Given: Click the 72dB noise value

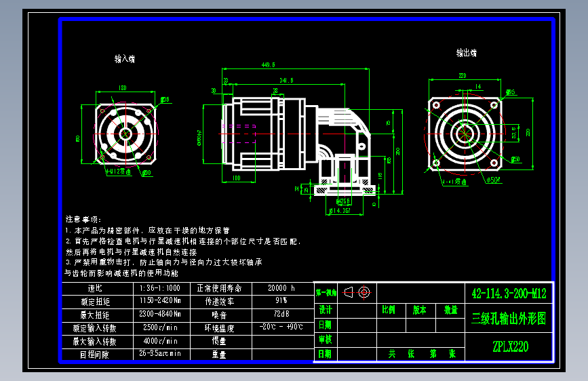Looking at the screenshot, I should point(281,314).
